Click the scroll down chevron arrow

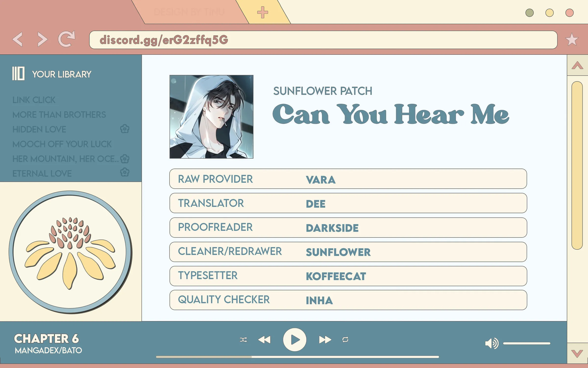point(577,354)
